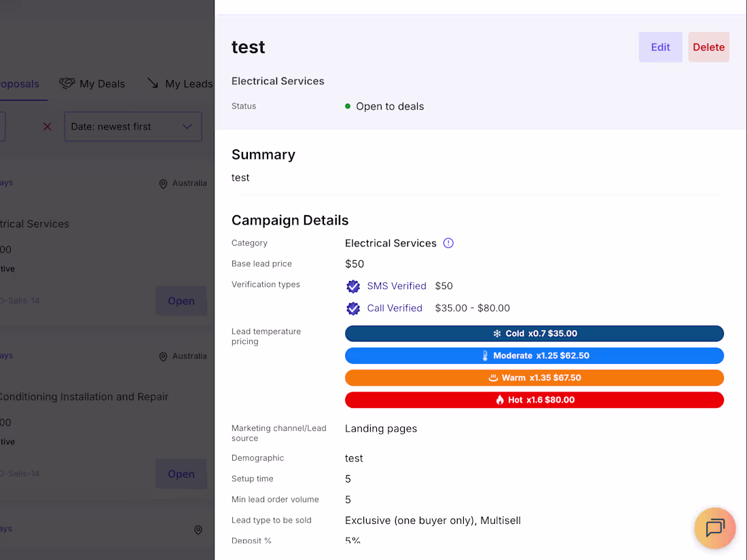This screenshot has height=560, width=747.
Task: Open the chat bubble widget
Action: [x=714, y=528]
